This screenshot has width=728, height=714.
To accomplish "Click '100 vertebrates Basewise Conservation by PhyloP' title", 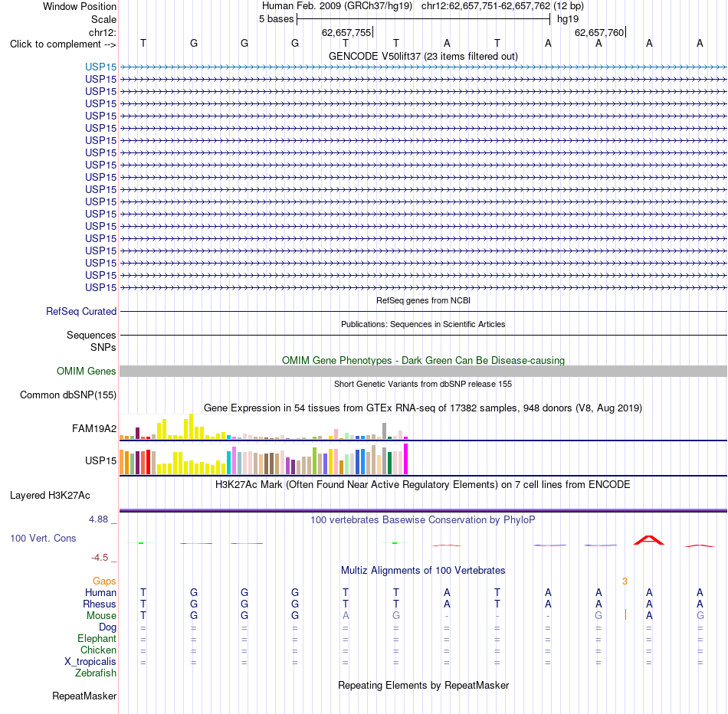I will (x=423, y=520).
